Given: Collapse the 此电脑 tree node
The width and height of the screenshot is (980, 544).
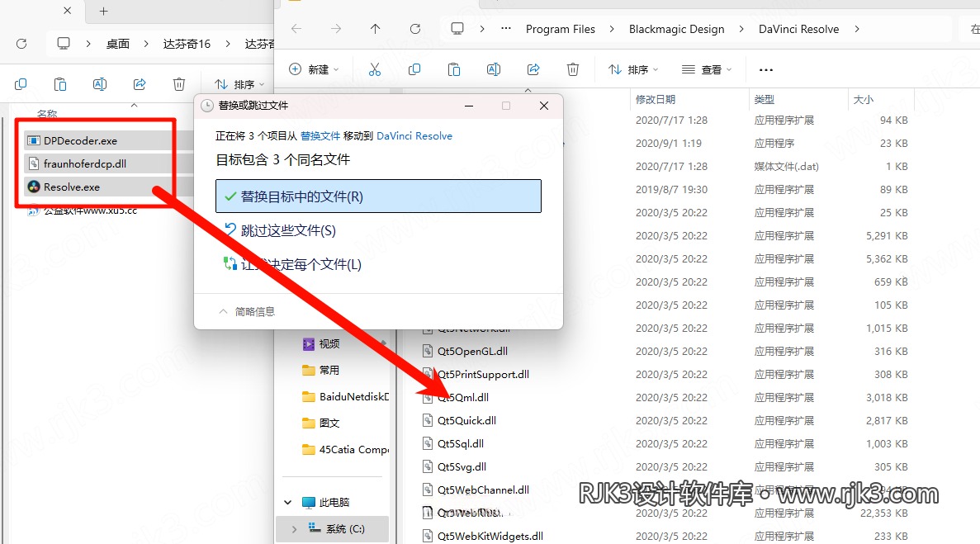Looking at the screenshot, I should click(288, 502).
